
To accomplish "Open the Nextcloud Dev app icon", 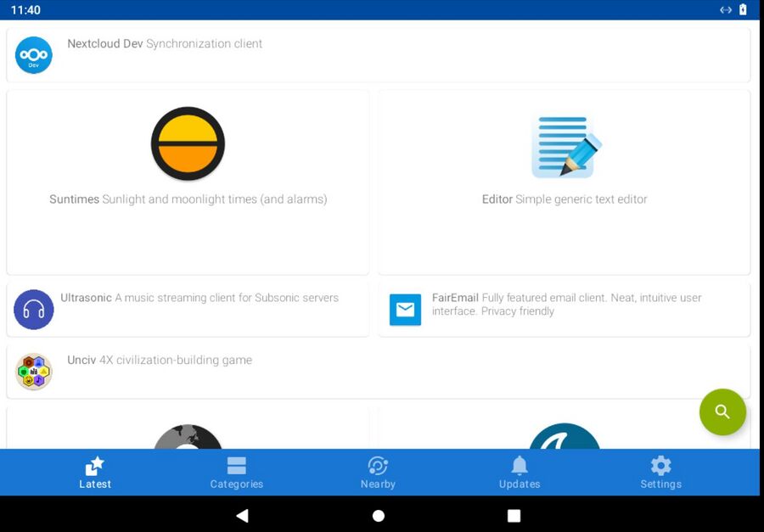I will coord(34,55).
